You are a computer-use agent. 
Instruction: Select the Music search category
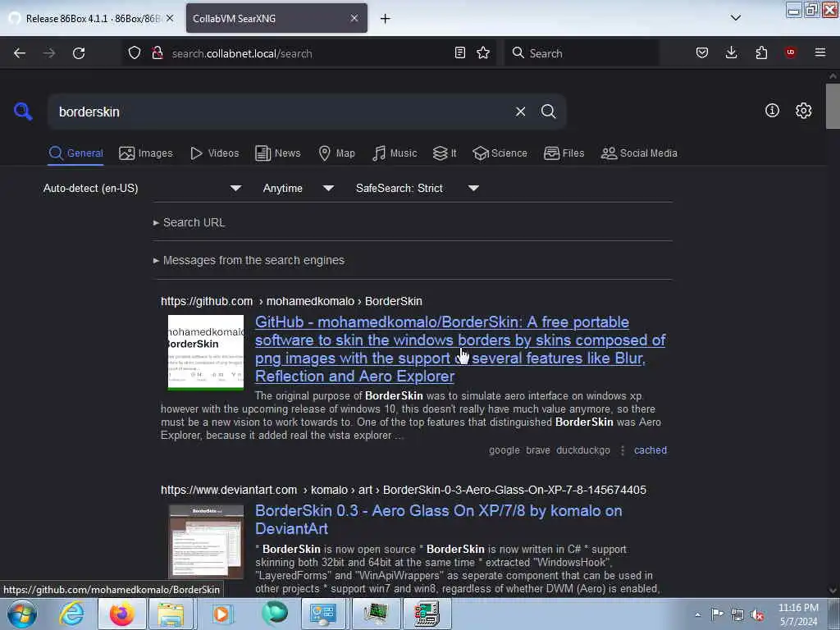click(x=395, y=153)
